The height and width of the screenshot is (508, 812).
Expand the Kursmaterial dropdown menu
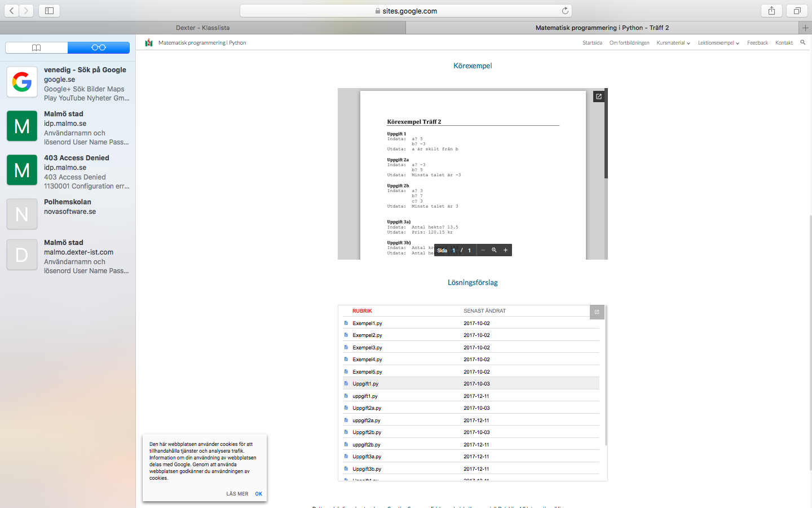(673, 43)
